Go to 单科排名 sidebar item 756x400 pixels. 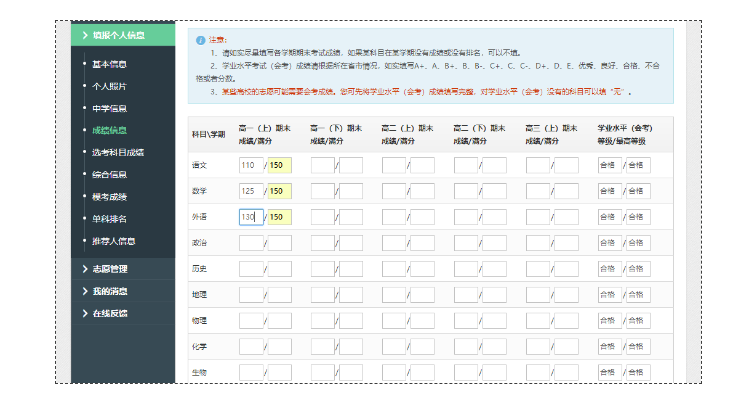(x=110, y=218)
